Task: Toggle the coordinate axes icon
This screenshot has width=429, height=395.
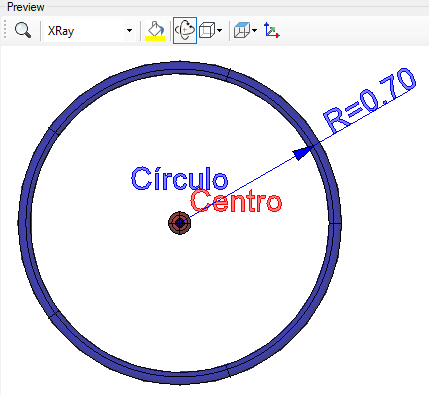Action: click(x=271, y=30)
